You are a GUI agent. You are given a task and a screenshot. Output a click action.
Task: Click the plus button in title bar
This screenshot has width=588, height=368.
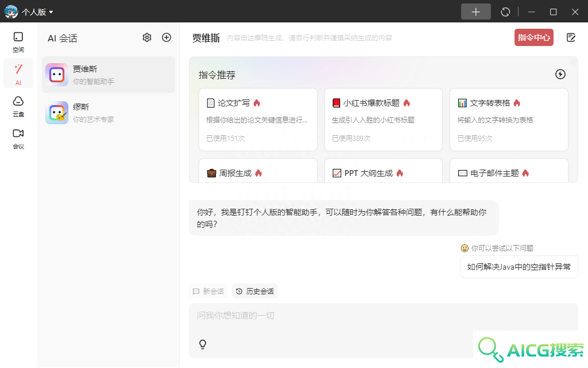(x=475, y=11)
